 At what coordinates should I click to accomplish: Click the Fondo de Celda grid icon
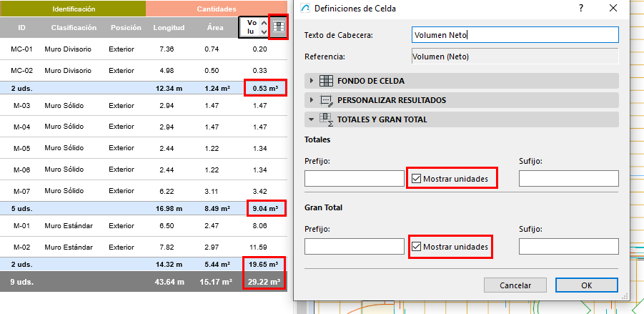(326, 81)
